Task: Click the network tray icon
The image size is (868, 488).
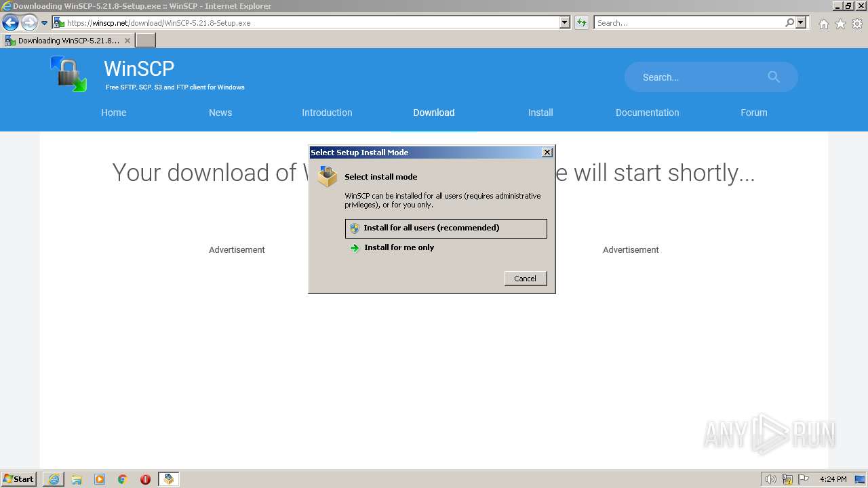Action: click(787, 479)
